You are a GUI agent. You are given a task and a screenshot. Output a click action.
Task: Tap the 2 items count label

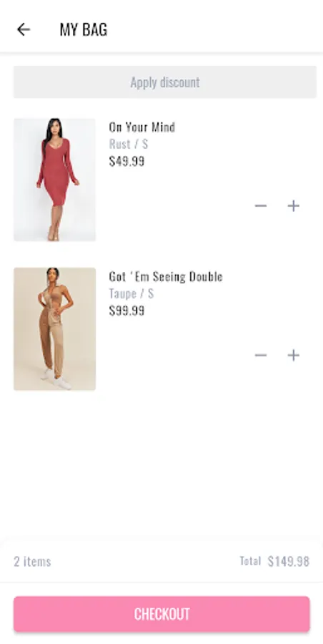point(32,562)
